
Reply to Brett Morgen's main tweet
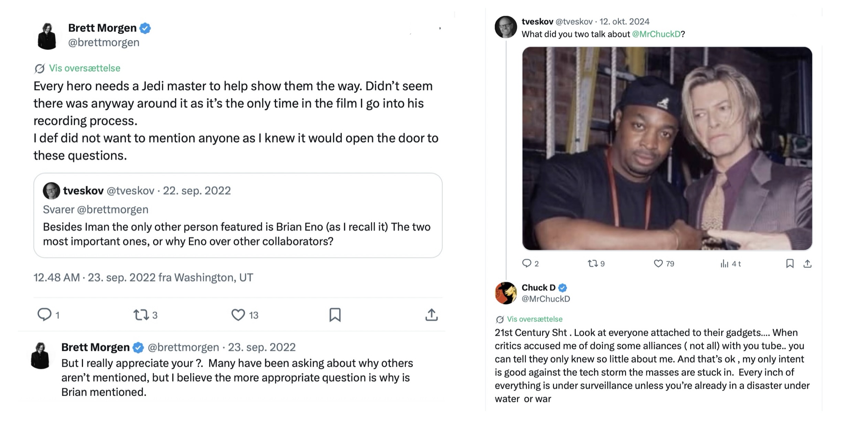pyautogui.click(x=44, y=315)
